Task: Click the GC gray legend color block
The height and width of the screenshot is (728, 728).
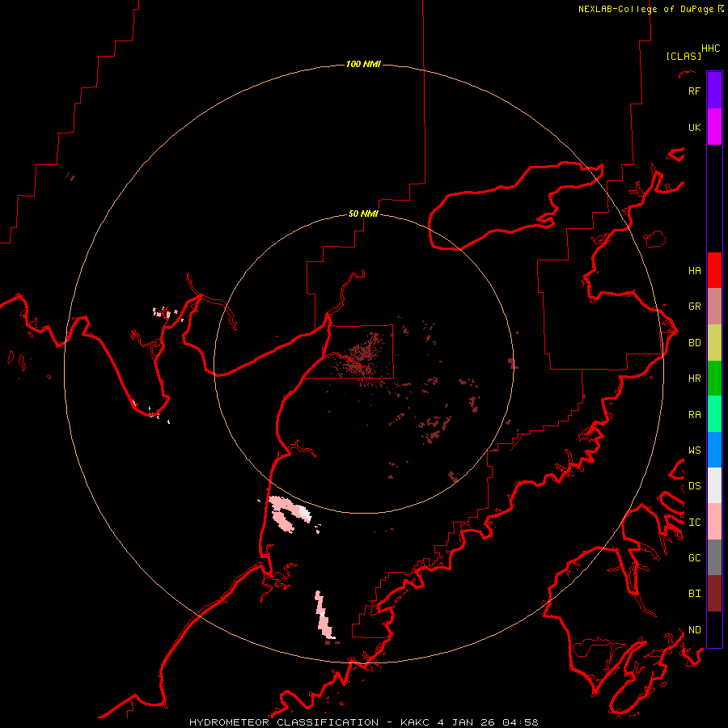Action: coord(714,557)
